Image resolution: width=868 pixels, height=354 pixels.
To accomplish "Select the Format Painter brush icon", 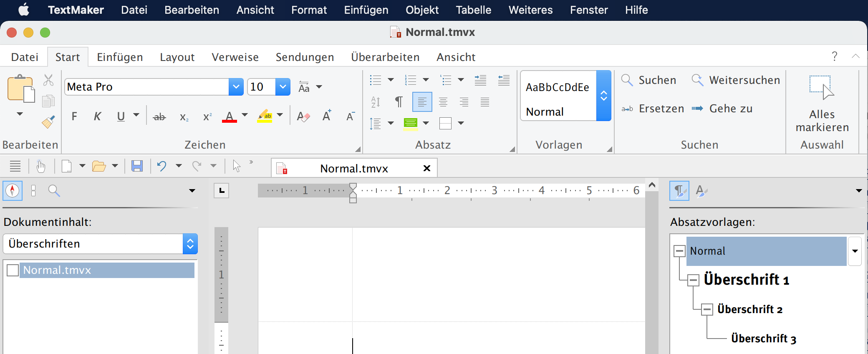I will click(48, 122).
